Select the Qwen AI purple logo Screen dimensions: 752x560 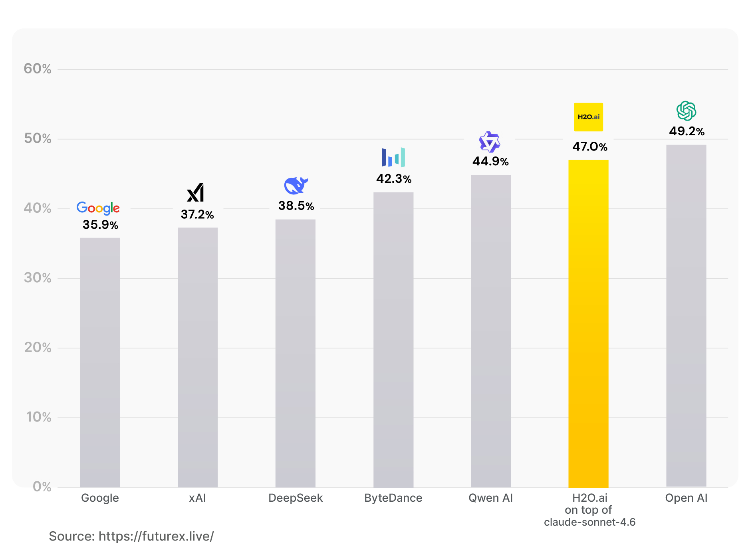[490, 142]
